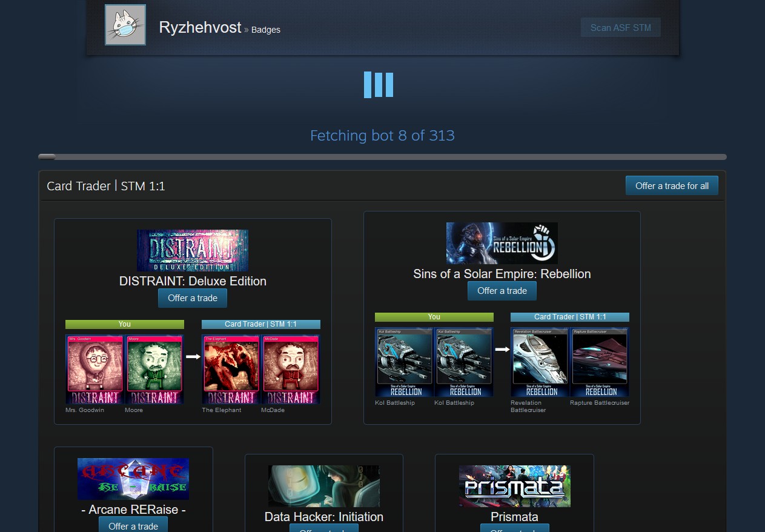765x532 pixels.
Task: Click The Elephant trading card
Action: (x=231, y=369)
